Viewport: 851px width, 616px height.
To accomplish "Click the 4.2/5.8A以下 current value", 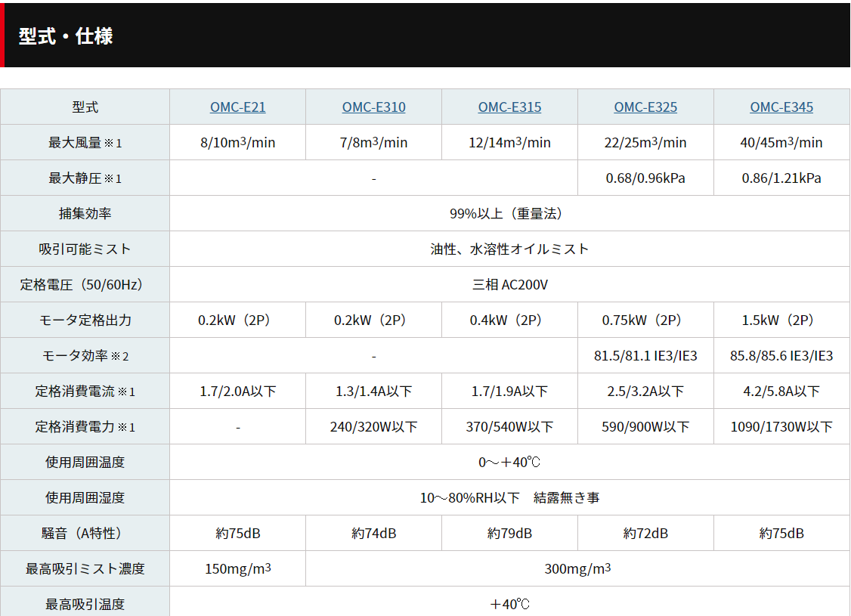I will pos(781,392).
